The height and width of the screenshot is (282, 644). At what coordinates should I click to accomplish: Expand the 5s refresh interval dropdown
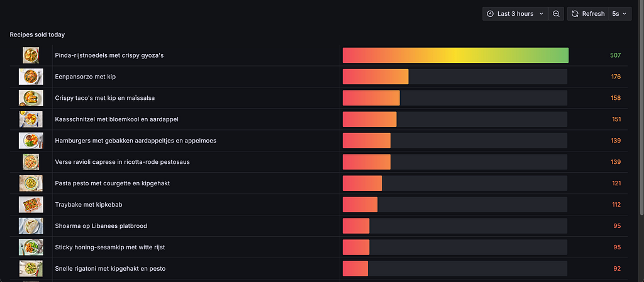[x=619, y=14]
